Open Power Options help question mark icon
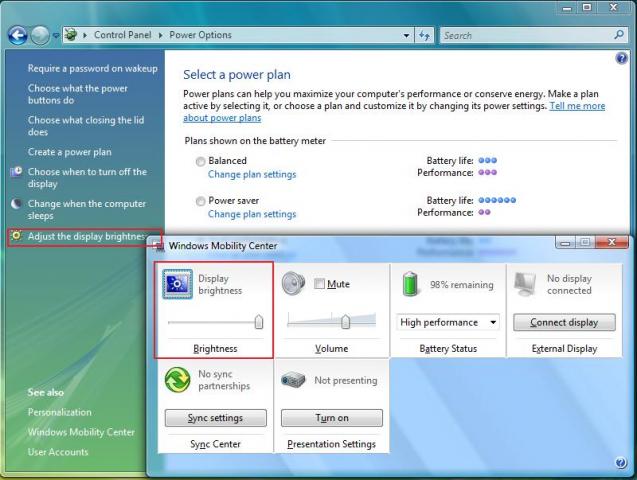 click(621, 58)
